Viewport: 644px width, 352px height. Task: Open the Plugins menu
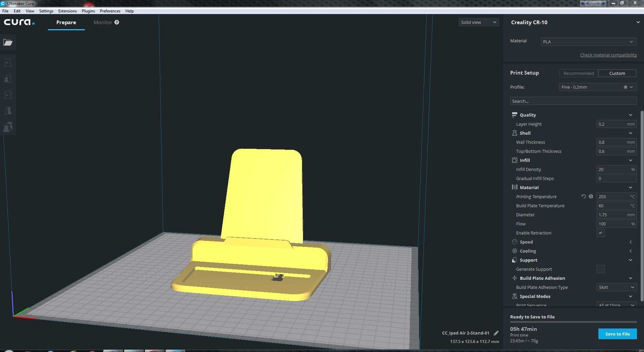[88, 11]
